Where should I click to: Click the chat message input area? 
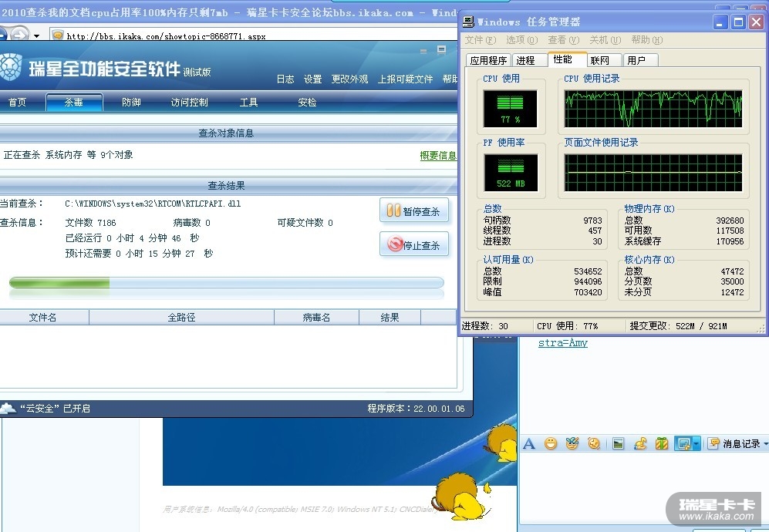(x=643, y=488)
